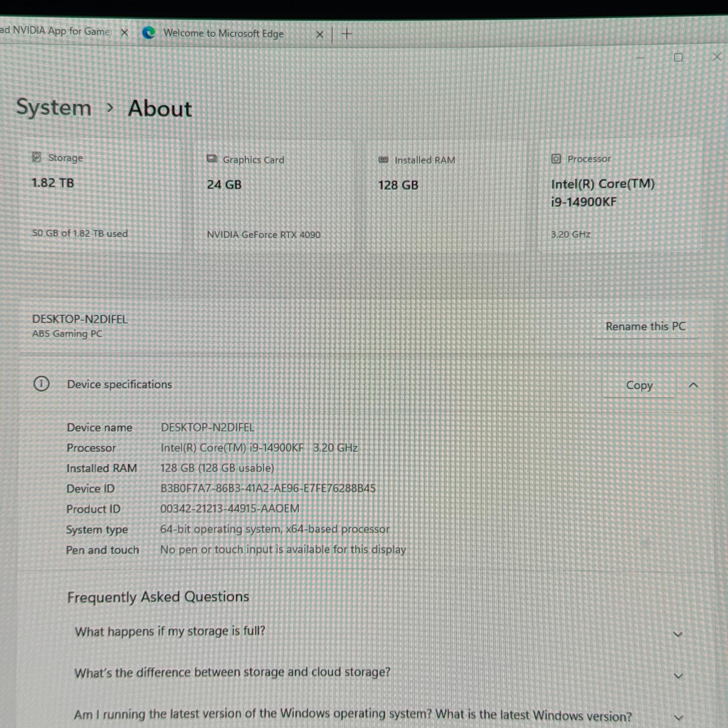This screenshot has height=728, width=728.
Task: Maximize the Settings window
Action: pyautogui.click(x=678, y=57)
